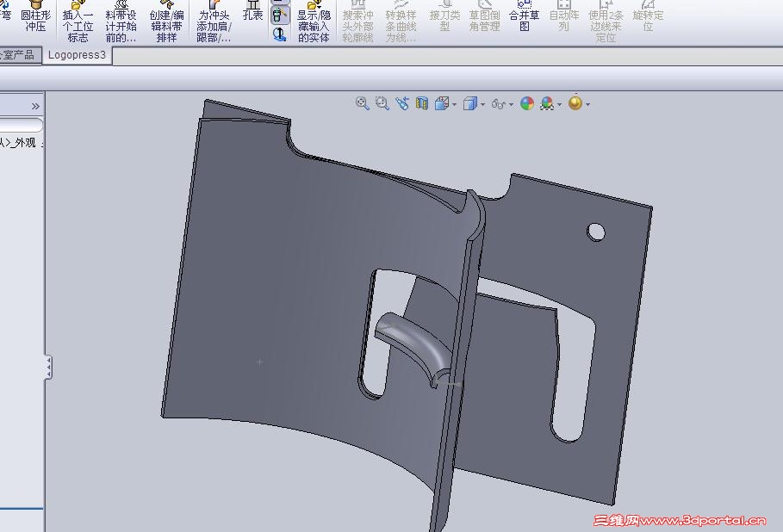
Task: Choose 为冲头添加肩/跟部 tool
Action: coord(214,21)
